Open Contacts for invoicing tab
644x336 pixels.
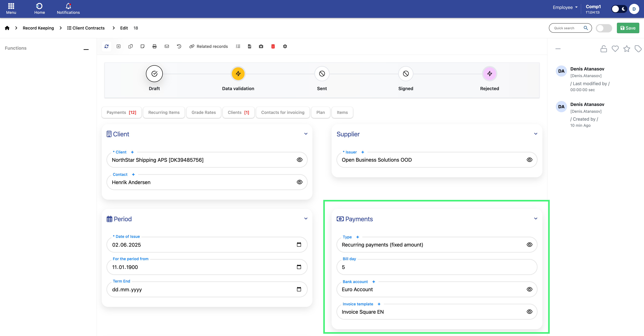pos(283,112)
